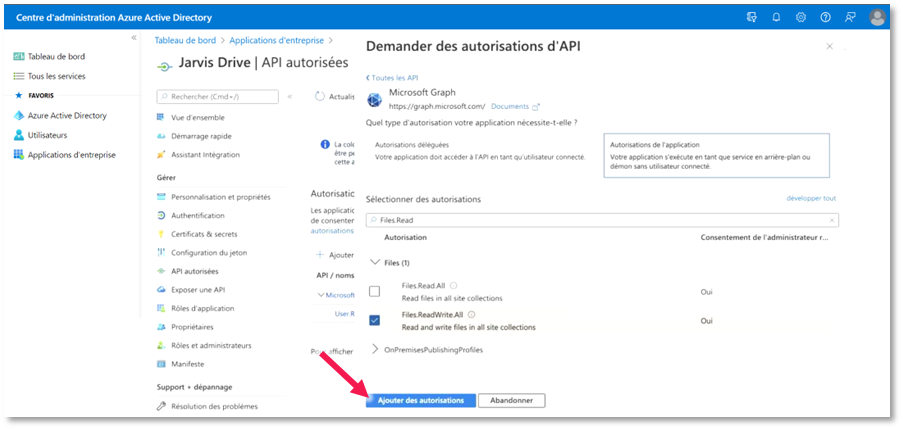Click the autorisations link in description
Image resolution: width=903 pixels, height=430 pixels.
332,230
